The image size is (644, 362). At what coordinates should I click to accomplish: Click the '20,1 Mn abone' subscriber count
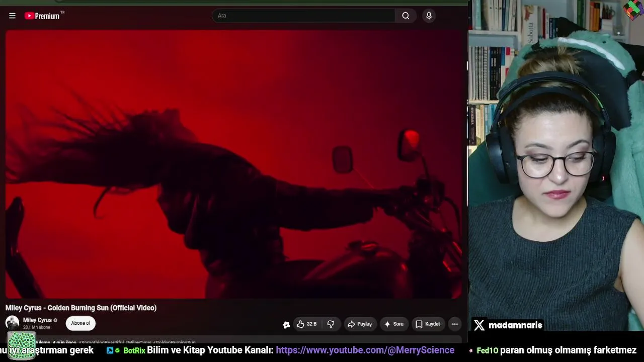tap(36, 328)
